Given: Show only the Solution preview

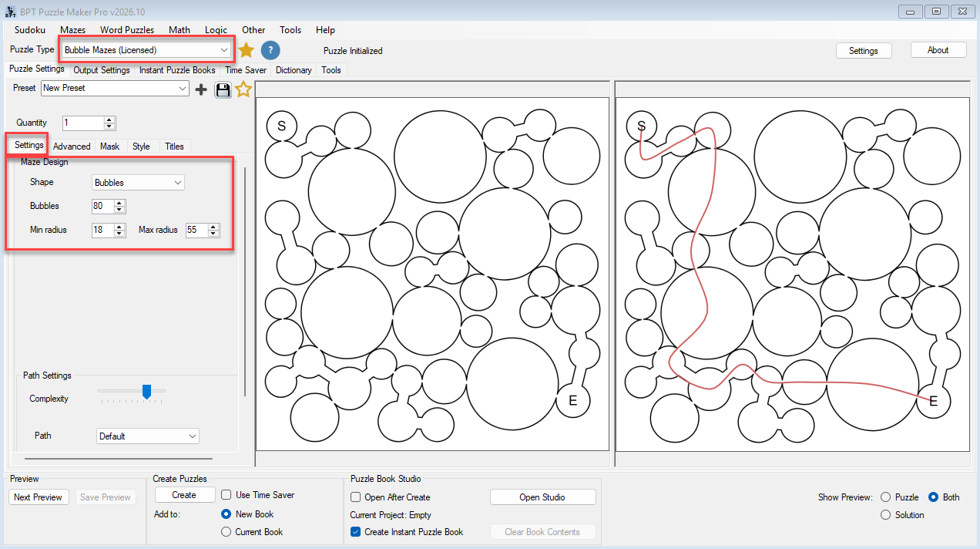Looking at the screenshot, I should tap(885, 515).
